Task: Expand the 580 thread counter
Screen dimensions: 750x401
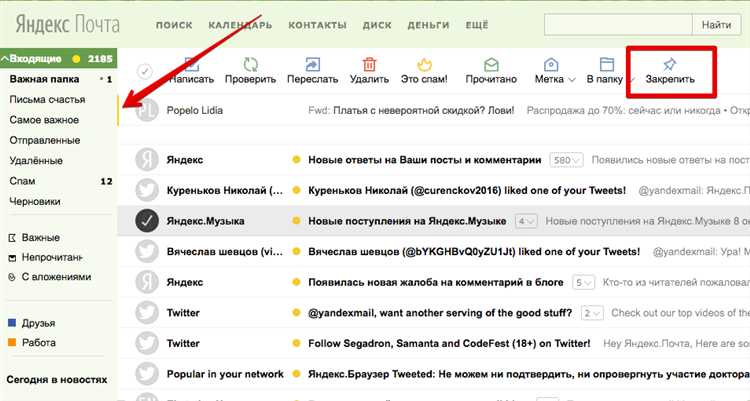Action: pos(566,160)
